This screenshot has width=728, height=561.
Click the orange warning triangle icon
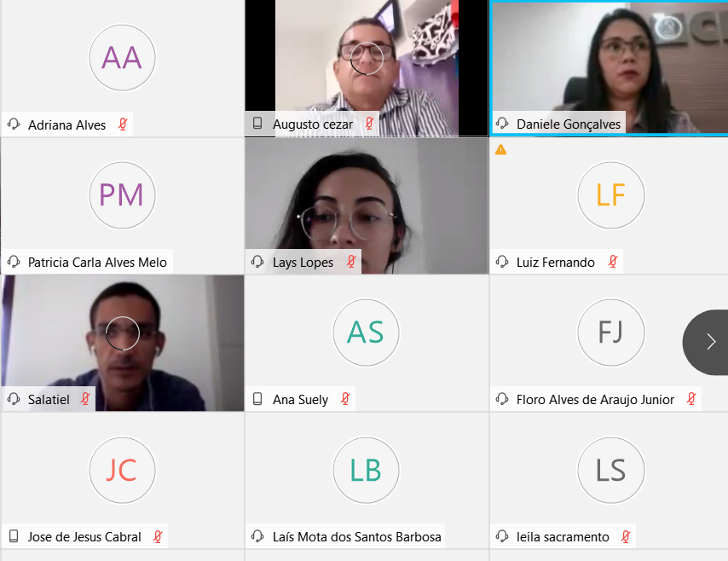pyautogui.click(x=500, y=149)
